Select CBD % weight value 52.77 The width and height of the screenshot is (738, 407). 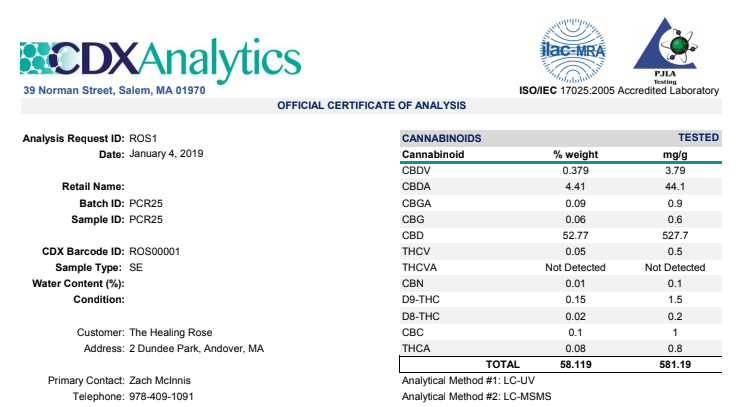point(575,235)
